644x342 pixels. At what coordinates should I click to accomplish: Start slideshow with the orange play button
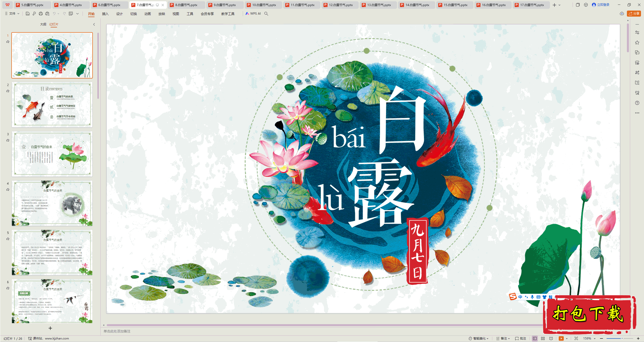[x=561, y=338]
